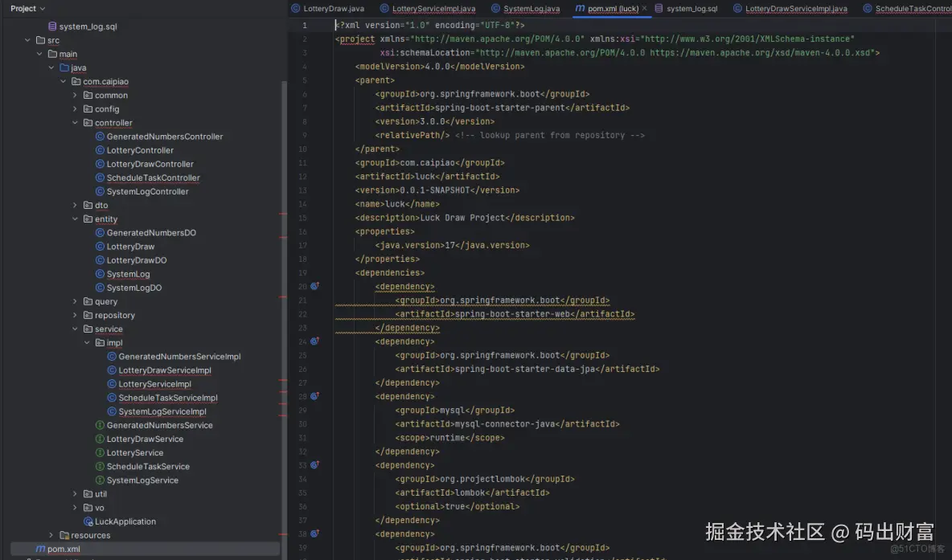
Task: Expand the resources folder
Action: point(51,535)
